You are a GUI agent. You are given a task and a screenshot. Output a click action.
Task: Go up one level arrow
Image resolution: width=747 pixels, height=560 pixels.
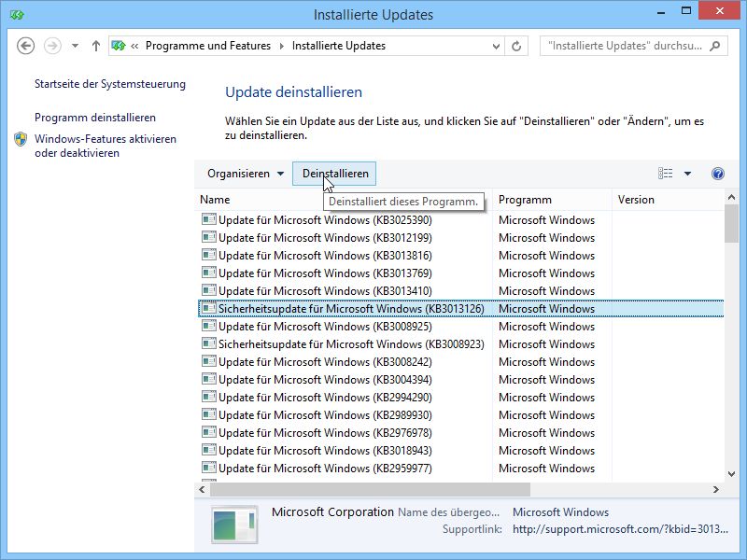tap(96, 46)
